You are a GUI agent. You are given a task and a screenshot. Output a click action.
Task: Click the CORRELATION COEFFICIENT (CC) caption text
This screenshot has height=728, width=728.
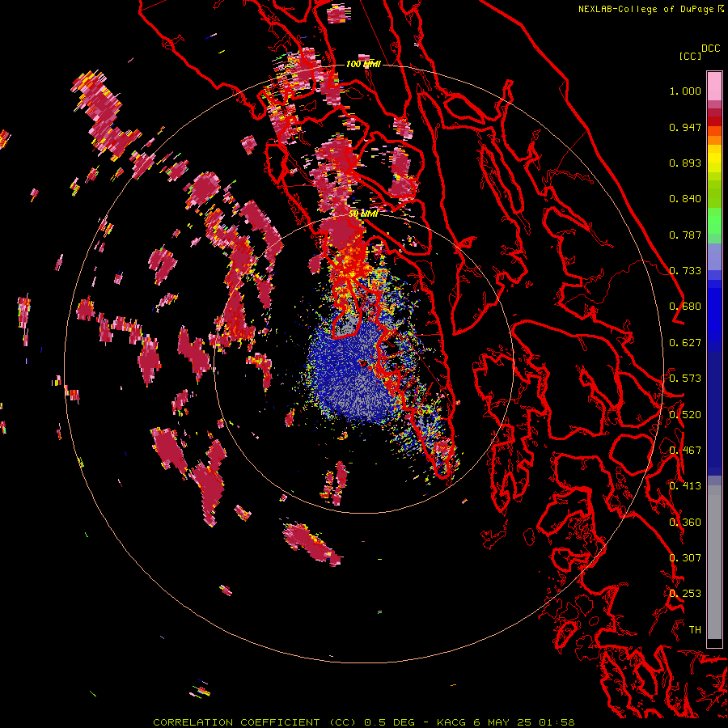(x=255, y=722)
